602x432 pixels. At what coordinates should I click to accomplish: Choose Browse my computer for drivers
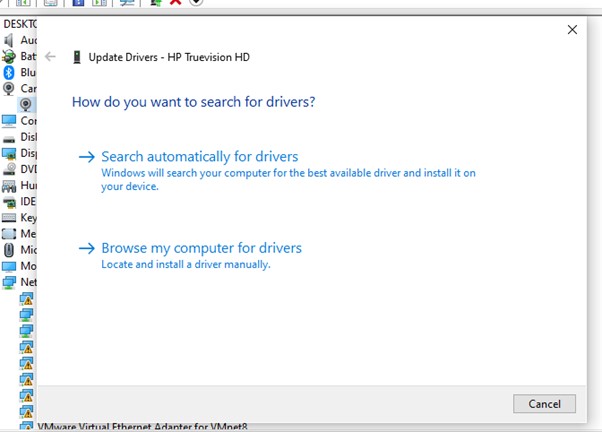(x=201, y=248)
